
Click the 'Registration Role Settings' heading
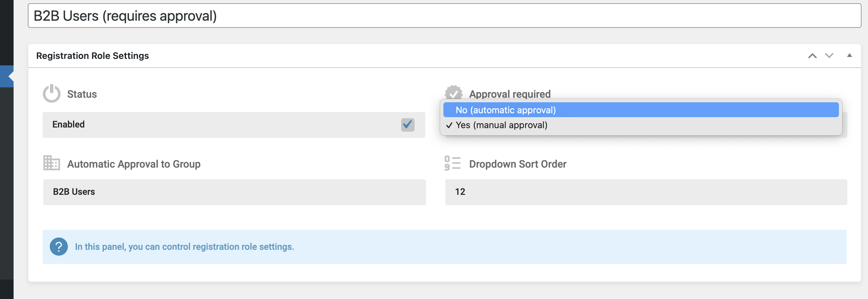(x=92, y=56)
